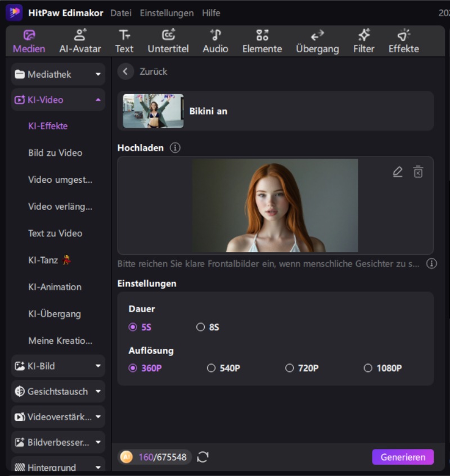Collapse the KI-Video section
Viewport: 450px width, 476px height.
58,100
